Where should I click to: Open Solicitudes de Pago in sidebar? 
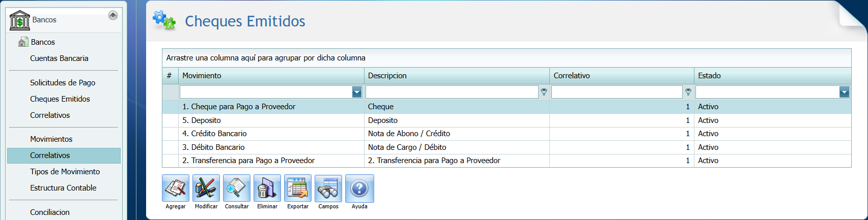click(x=63, y=82)
